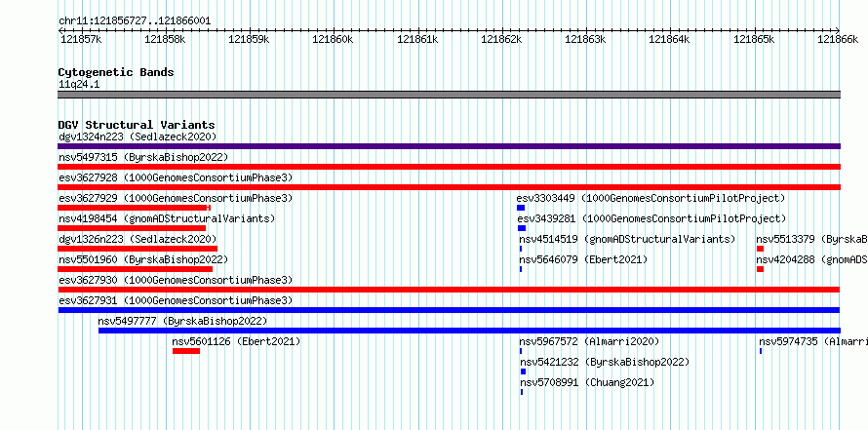Viewport: 868px width, 430px height.
Task: Click the red dgv1326n223 variant bar
Action: 138,249
